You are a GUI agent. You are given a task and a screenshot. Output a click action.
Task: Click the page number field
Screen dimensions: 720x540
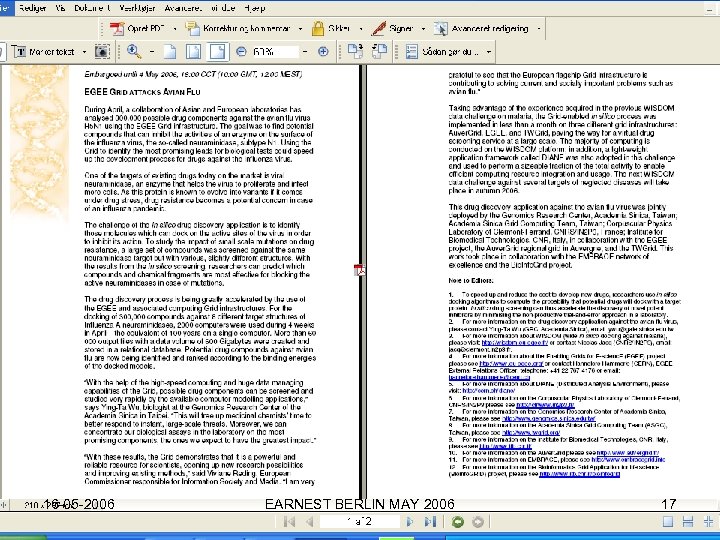pyautogui.click(x=360, y=522)
